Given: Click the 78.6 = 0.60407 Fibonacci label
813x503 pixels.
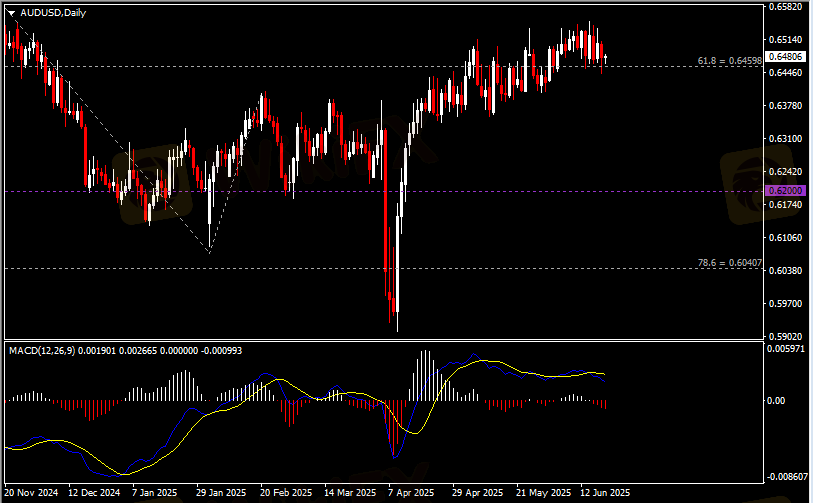Looking at the screenshot, I should (730, 263).
